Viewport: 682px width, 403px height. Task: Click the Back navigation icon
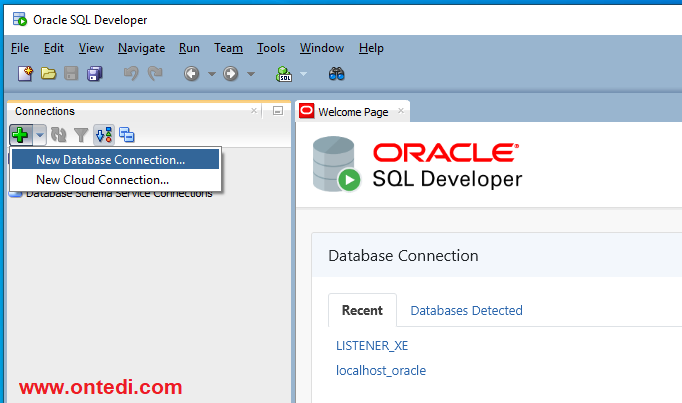191,73
